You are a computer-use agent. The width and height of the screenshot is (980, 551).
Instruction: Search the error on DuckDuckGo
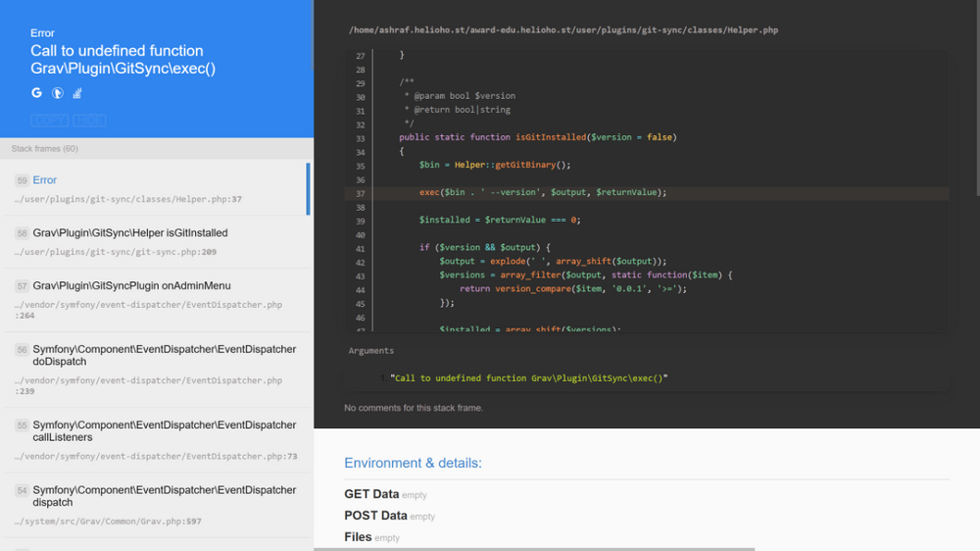pyautogui.click(x=58, y=93)
